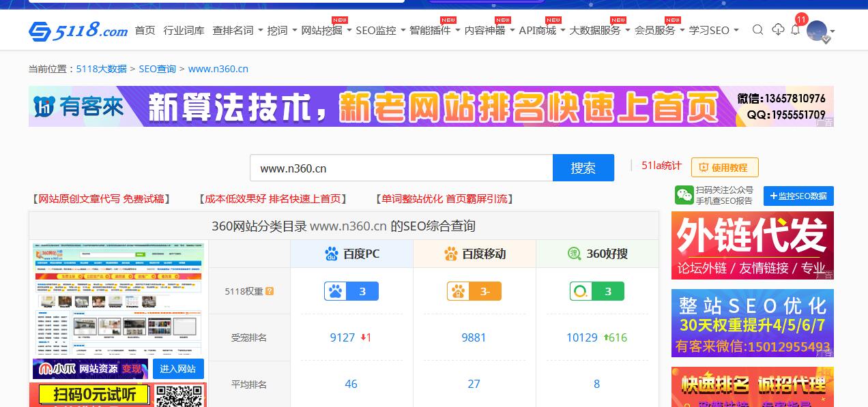Click the WeChat icon beside 扫码关注公众号
The width and height of the screenshot is (868, 407).
[x=684, y=196]
